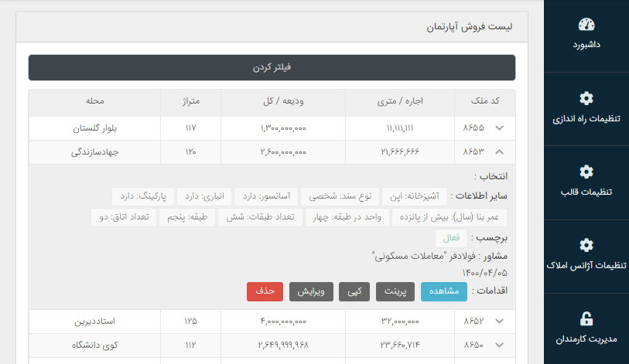Click the آسانسور: دارد info tag

[x=266, y=196]
